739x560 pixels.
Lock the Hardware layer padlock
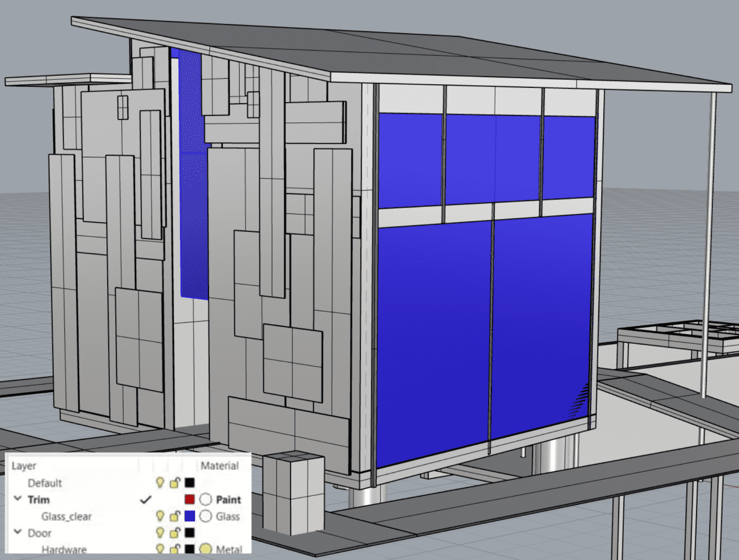point(174,549)
